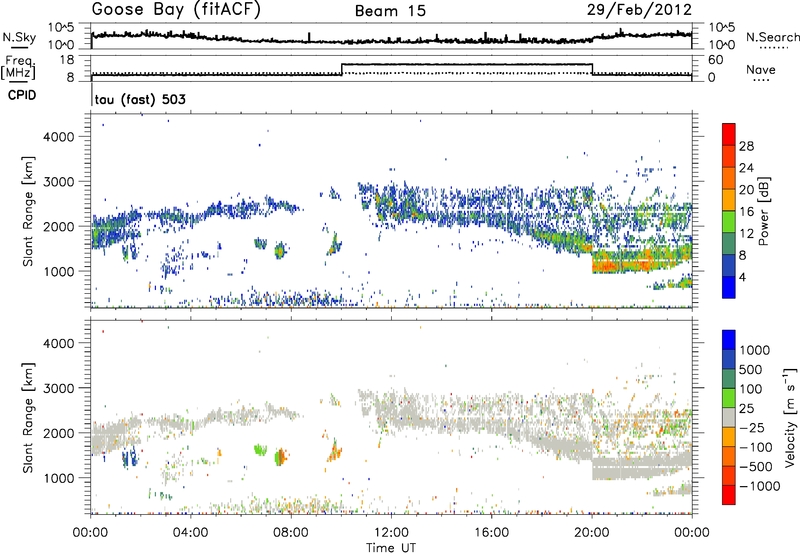This screenshot has height=554, width=800.
Task: Click the date '29/Feb/2012'
Action: click(639, 10)
